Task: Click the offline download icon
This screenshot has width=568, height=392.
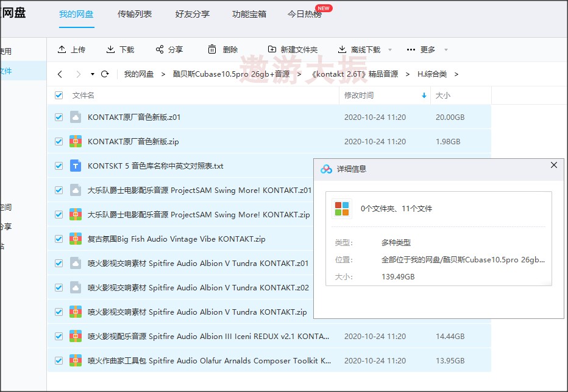Action: (342, 49)
